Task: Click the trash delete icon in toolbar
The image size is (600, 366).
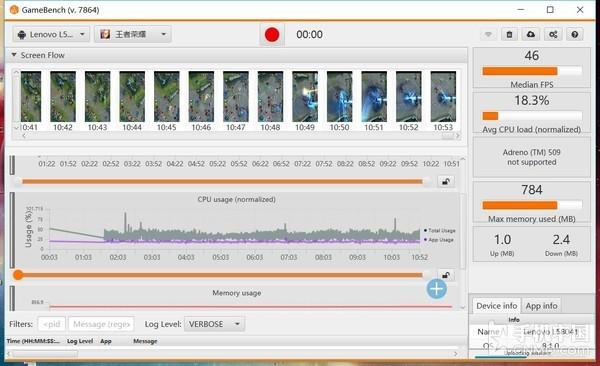Action: coord(509,34)
